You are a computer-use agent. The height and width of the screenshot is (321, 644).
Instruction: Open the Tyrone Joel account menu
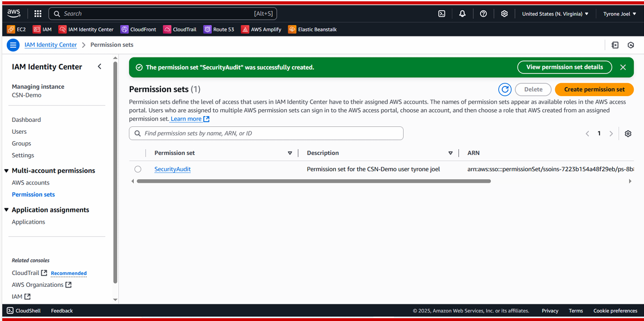(620, 14)
